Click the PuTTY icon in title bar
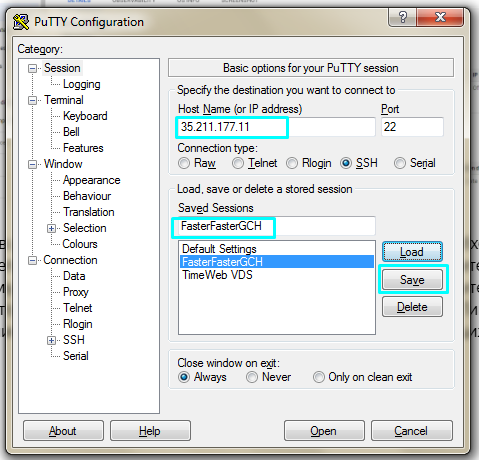This screenshot has width=479, height=460. [21, 22]
